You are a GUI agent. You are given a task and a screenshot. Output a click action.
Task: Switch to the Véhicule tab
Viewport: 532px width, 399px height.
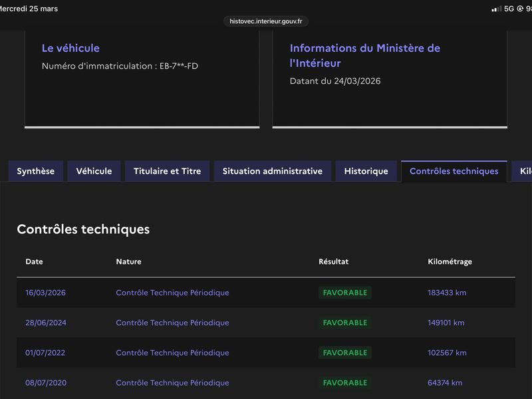94,172
